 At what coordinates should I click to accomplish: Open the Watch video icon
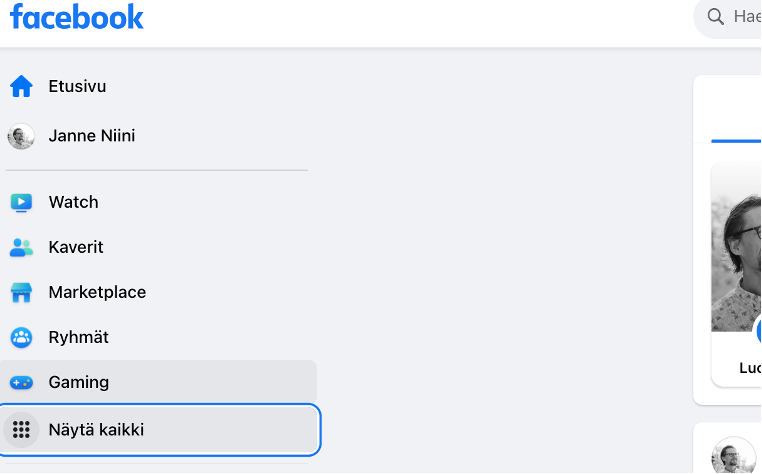click(21, 202)
